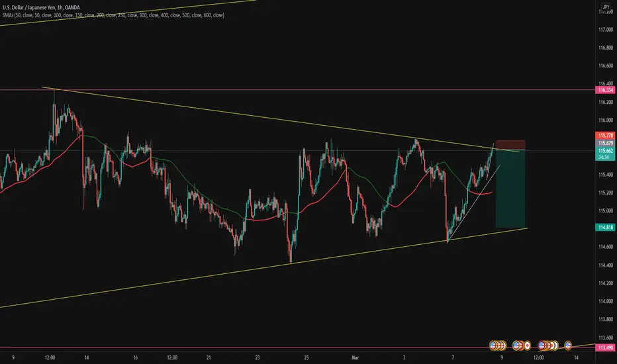Click the 116.600 price axis value
617x364 pixels.
(606, 66)
